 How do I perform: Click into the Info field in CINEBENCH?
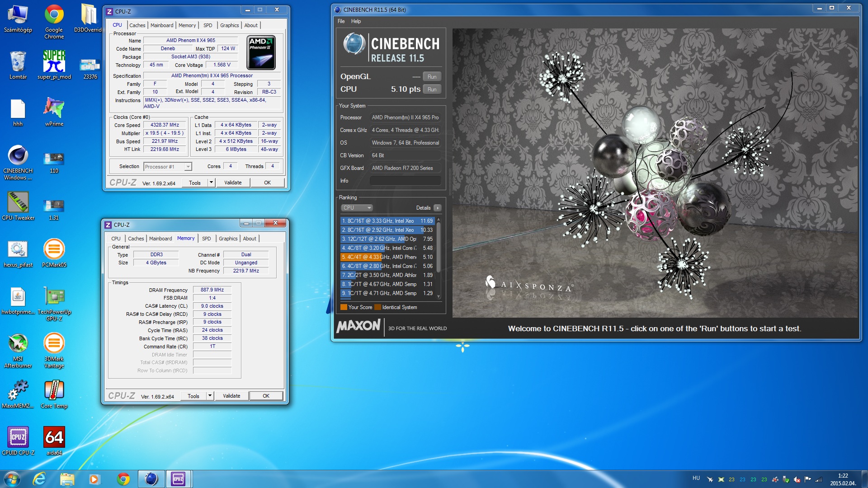click(405, 181)
